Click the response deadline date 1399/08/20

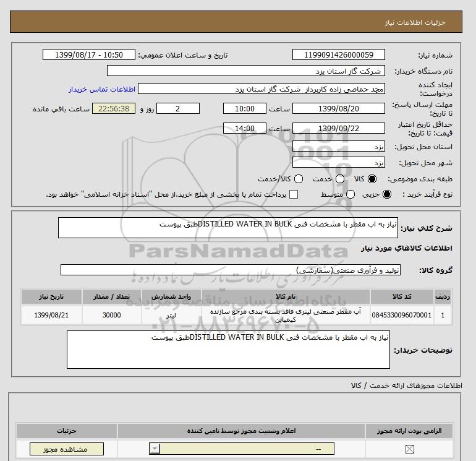click(x=339, y=108)
